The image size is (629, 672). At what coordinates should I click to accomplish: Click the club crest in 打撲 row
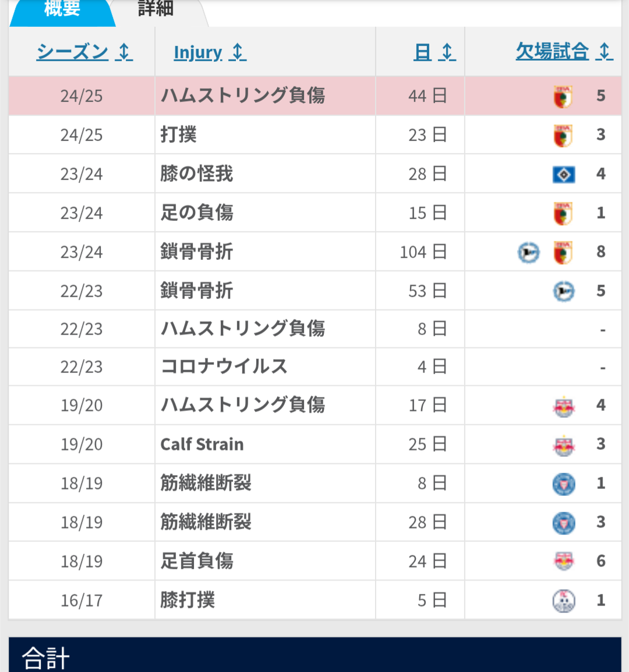click(x=563, y=135)
